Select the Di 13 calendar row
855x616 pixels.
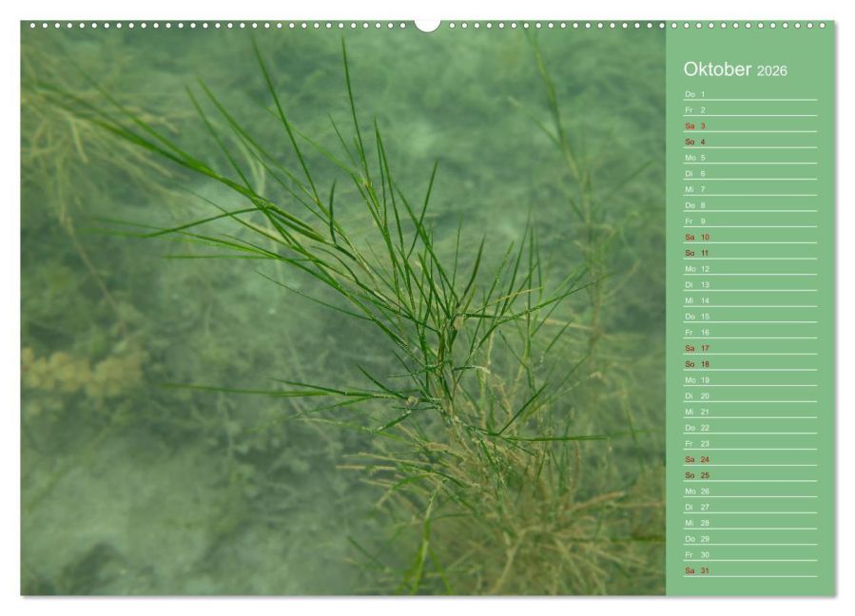click(x=750, y=284)
